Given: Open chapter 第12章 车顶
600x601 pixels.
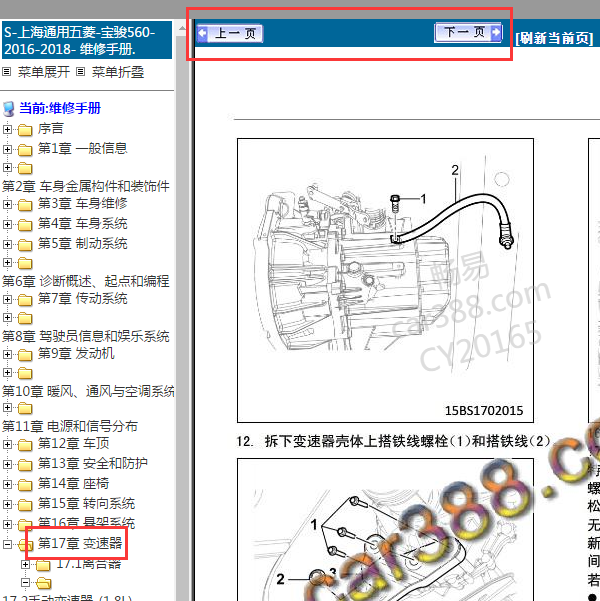Looking at the screenshot, I should (73, 443).
